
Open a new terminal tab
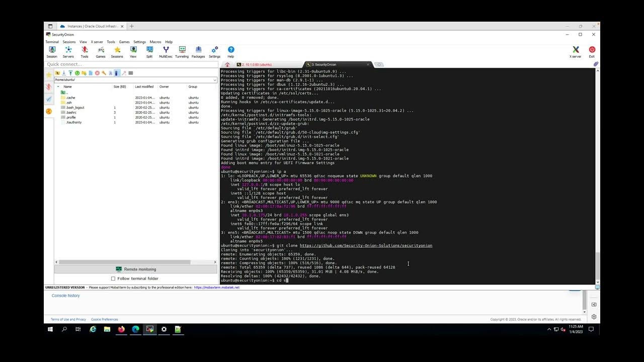(x=379, y=64)
